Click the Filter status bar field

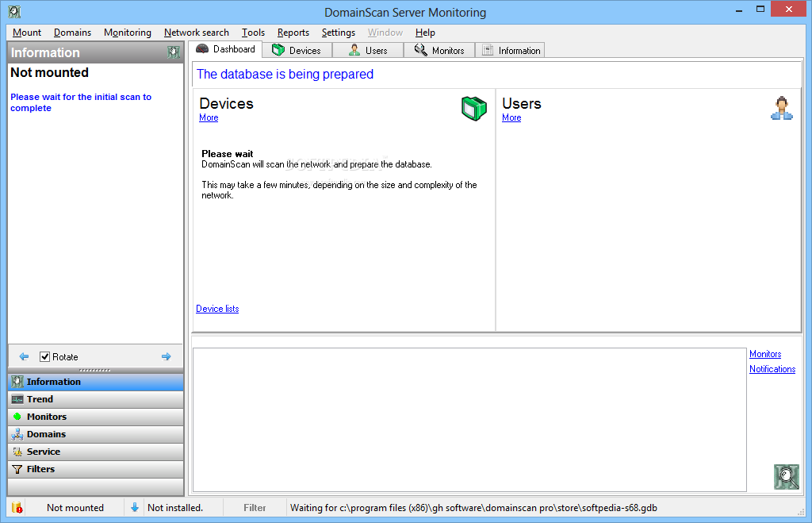(x=255, y=507)
